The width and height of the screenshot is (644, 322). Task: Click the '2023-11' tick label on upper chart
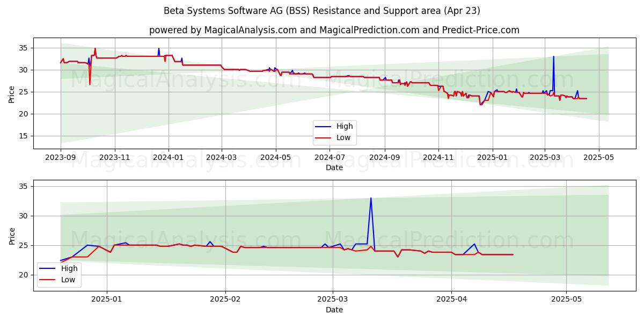[114, 158]
